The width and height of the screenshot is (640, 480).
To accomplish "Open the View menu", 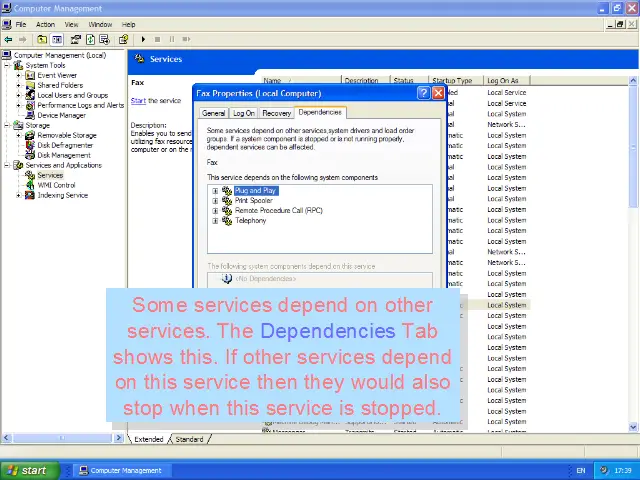I will (71, 24).
